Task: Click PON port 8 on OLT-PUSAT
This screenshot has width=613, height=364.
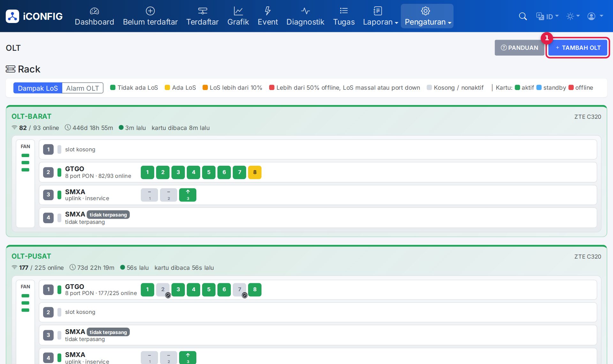Action: [x=255, y=290]
